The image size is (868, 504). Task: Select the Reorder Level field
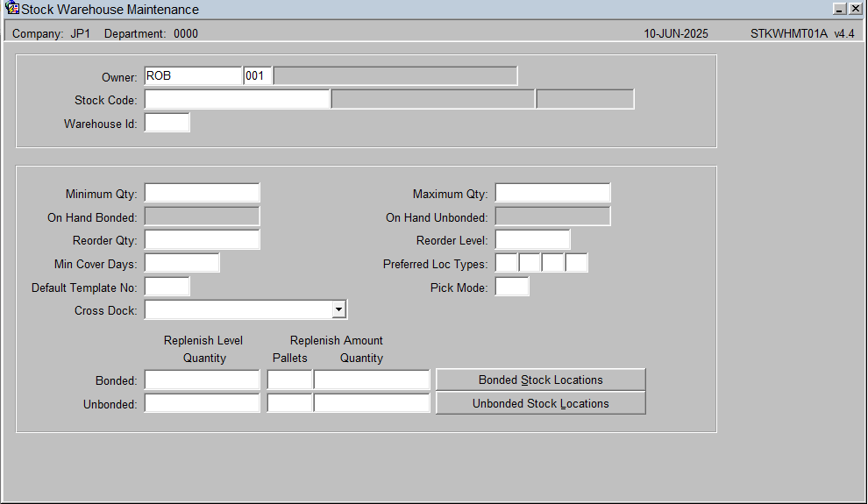(x=532, y=240)
